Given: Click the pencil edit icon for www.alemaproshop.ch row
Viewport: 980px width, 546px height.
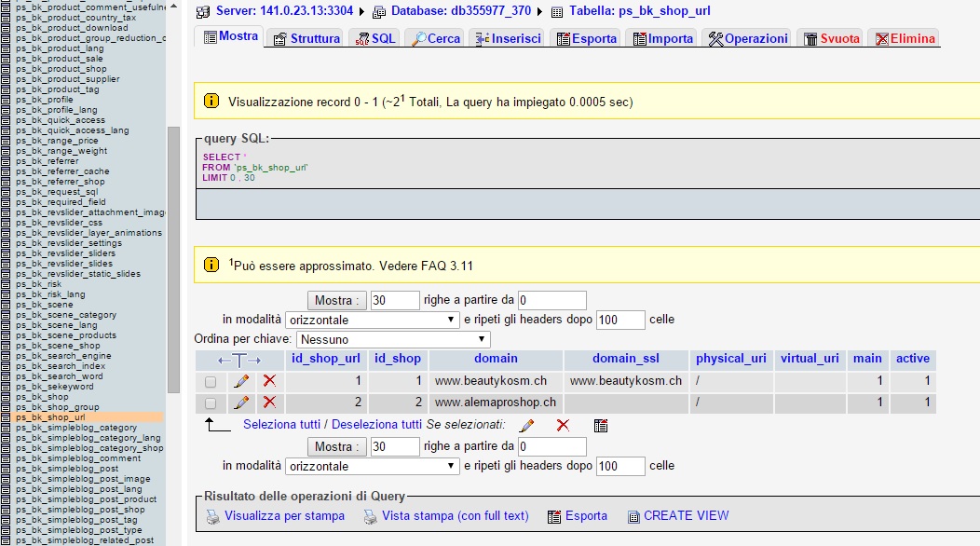Looking at the screenshot, I should coord(240,403).
